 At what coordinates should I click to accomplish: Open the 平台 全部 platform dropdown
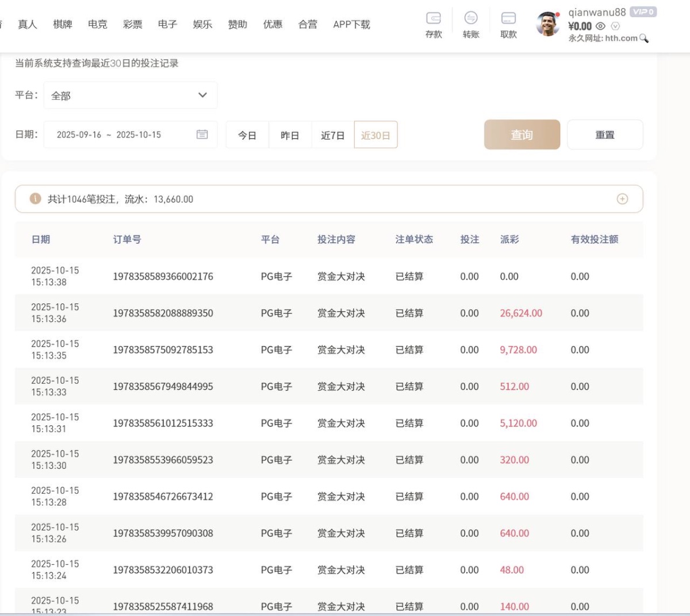pos(131,95)
